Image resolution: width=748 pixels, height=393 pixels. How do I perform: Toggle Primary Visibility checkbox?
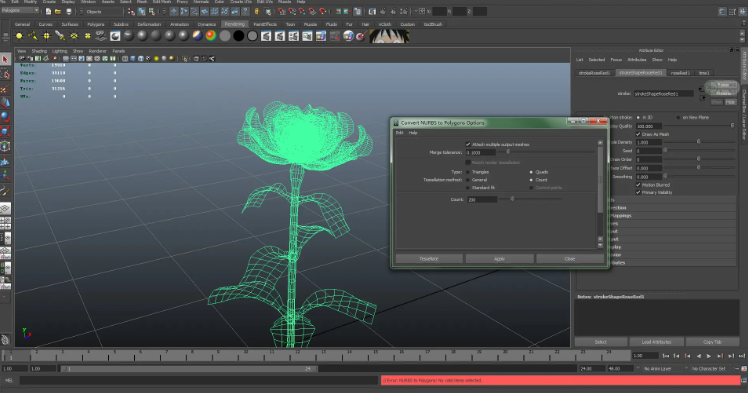coord(638,192)
